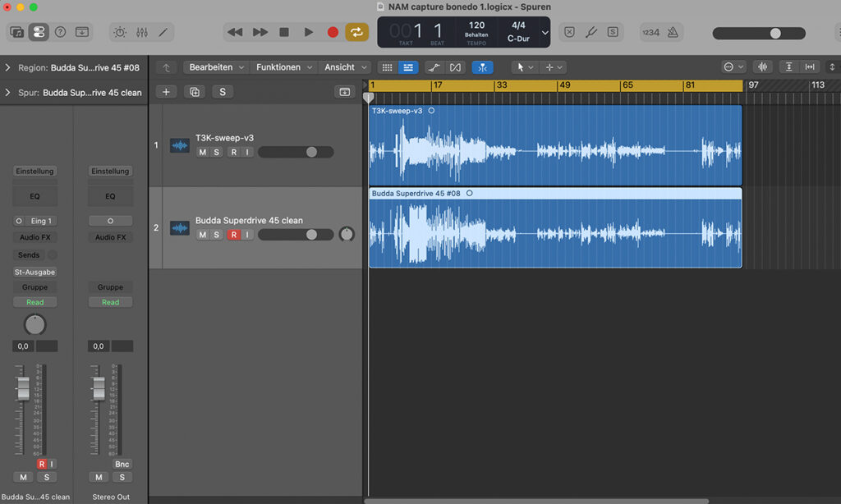Switch to list view icon

coord(408,67)
